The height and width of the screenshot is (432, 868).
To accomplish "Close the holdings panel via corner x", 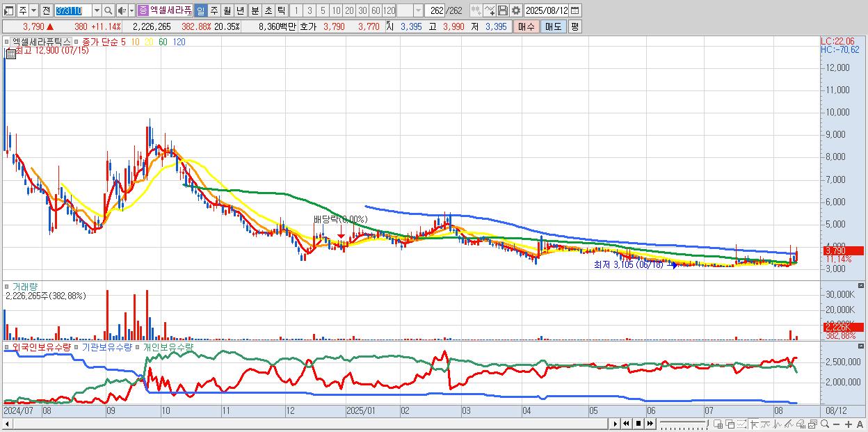I will click(861, 346).
